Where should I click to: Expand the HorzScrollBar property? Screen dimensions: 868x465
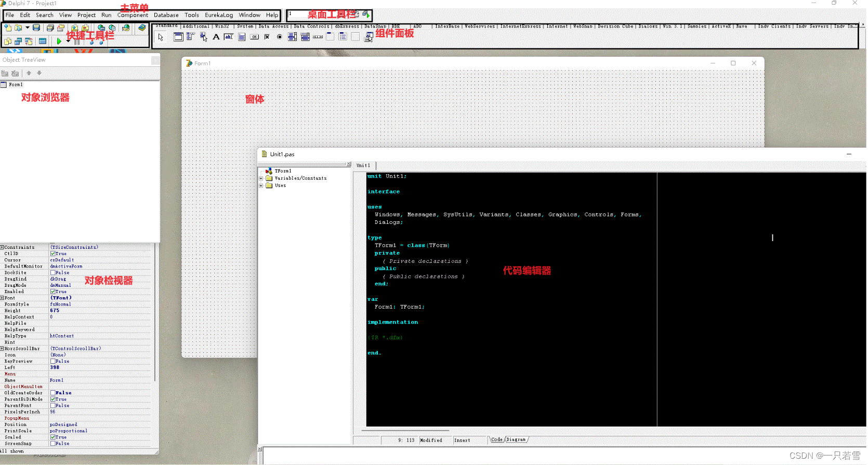pos(2,349)
